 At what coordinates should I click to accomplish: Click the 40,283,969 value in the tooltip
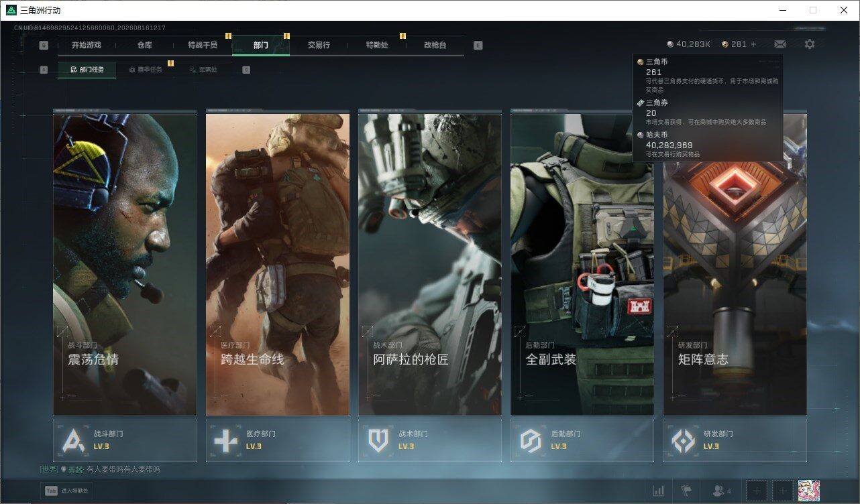pos(669,145)
